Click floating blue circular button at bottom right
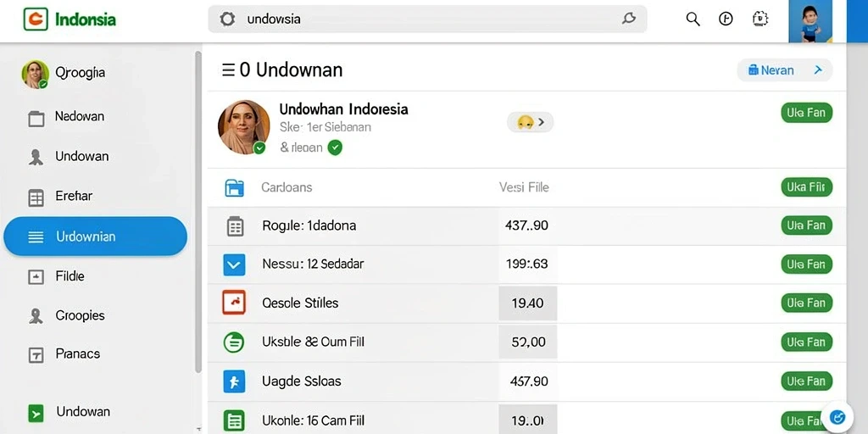Screen dimensions: 868x434 point(838,417)
